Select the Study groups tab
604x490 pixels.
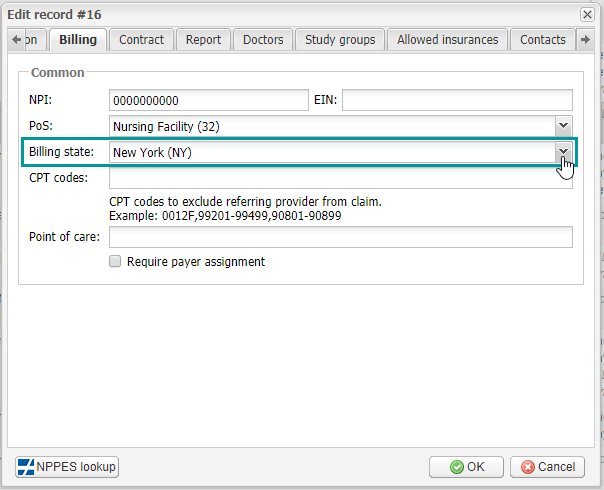[x=340, y=40]
